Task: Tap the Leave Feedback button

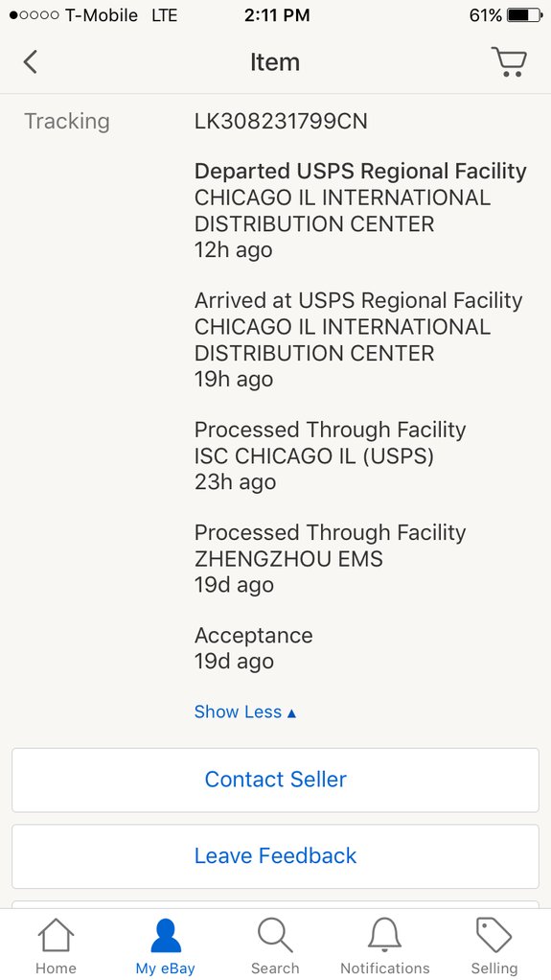Action: click(x=276, y=855)
